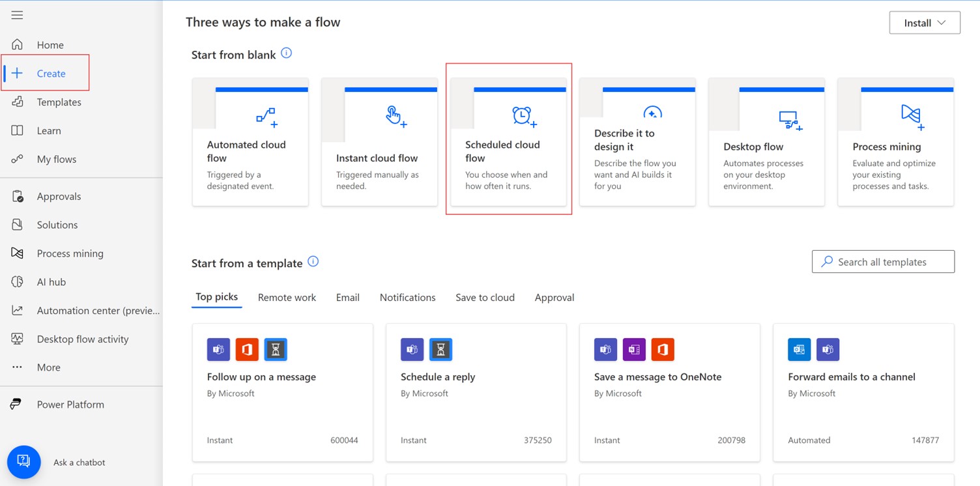Click the Describe it to design it icon
The height and width of the screenshot is (486, 980).
pyautogui.click(x=652, y=112)
